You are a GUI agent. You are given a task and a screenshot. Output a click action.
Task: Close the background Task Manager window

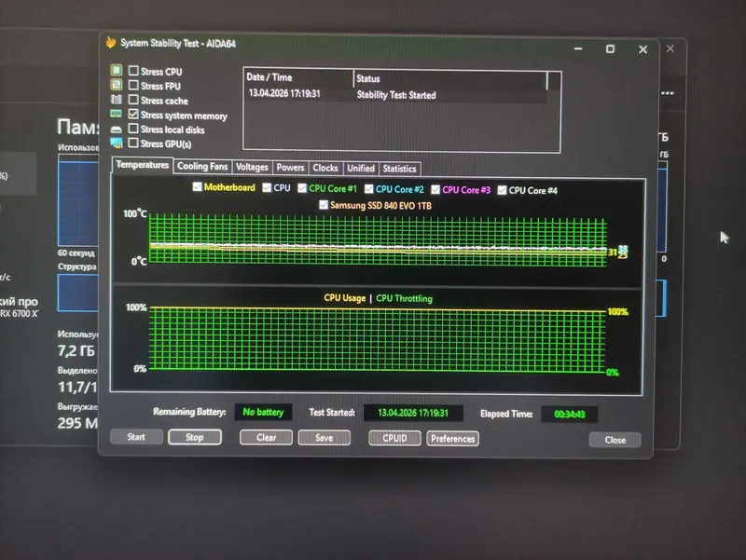[x=670, y=48]
